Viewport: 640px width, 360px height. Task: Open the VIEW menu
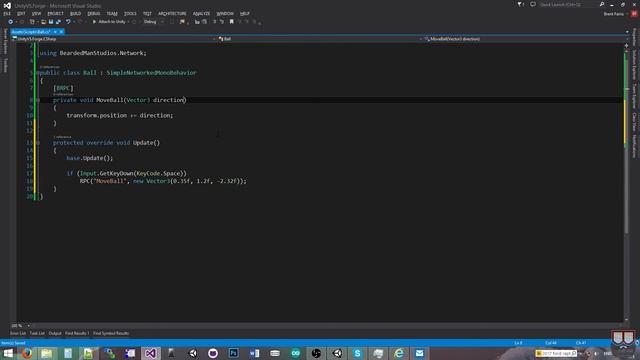[x=36, y=13]
